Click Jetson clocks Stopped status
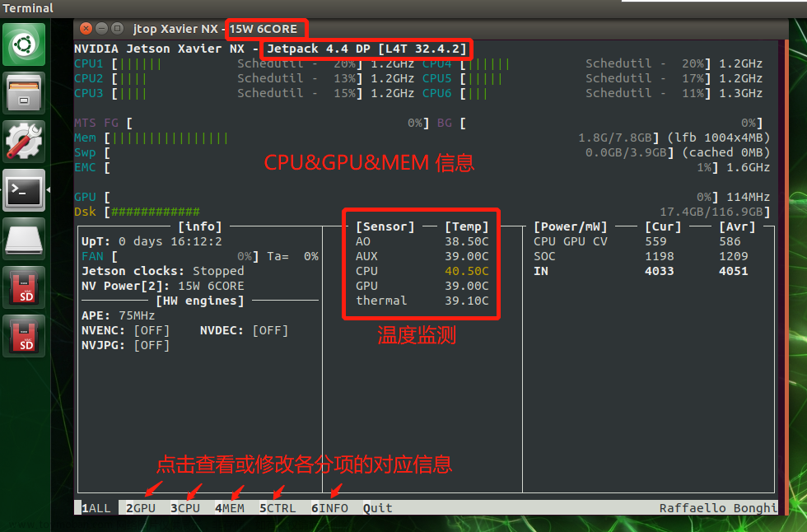Viewport: 807px width, 532px height. (x=163, y=271)
